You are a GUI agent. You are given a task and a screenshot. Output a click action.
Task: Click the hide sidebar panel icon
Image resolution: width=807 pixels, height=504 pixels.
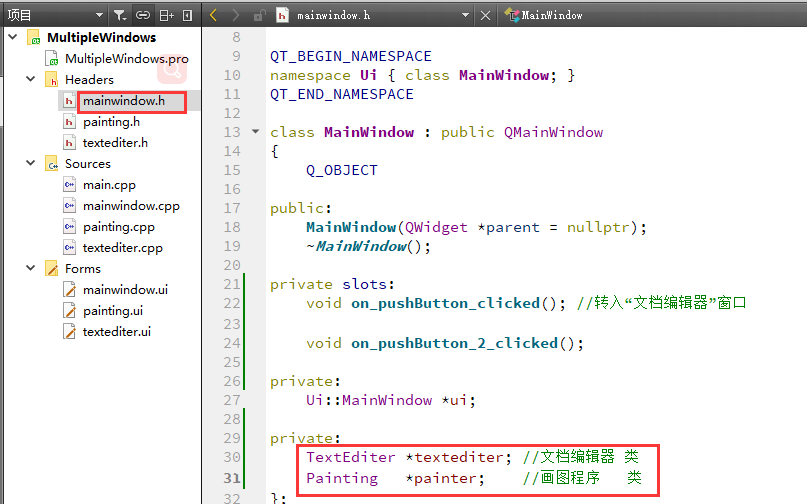(187, 15)
